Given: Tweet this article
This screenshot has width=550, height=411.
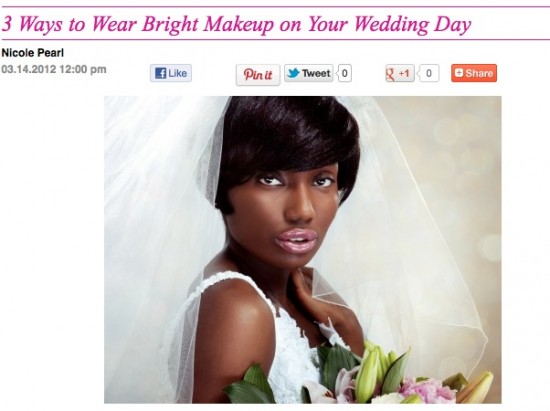Looking at the screenshot, I should pos(309,73).
